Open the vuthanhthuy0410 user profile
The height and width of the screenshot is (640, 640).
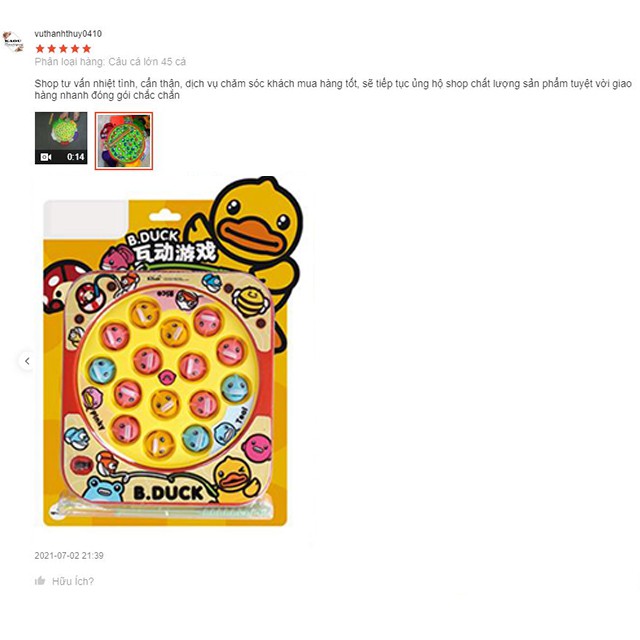click(x=68, y=33)
